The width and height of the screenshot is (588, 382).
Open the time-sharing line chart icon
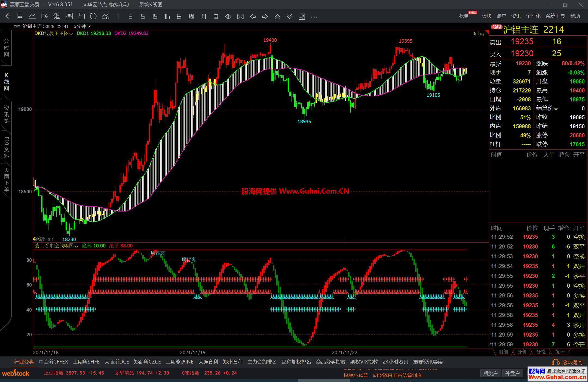point(32,17)
